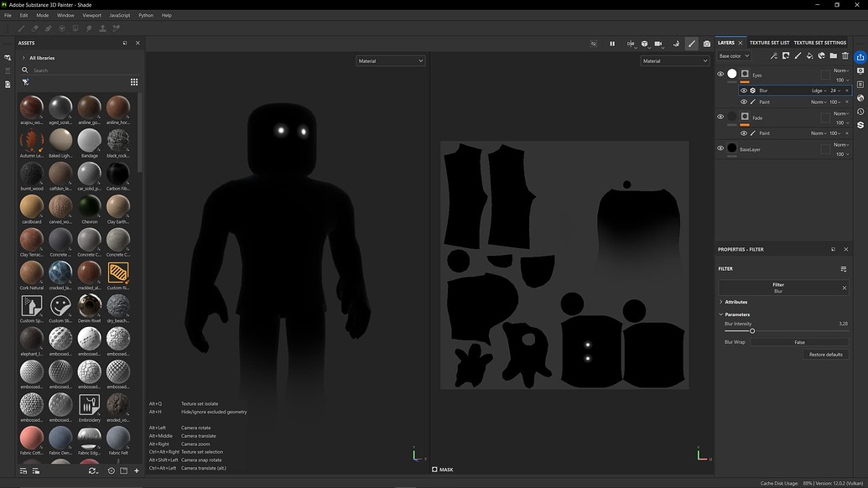Click the camera settings video icon

click(658, 44)
